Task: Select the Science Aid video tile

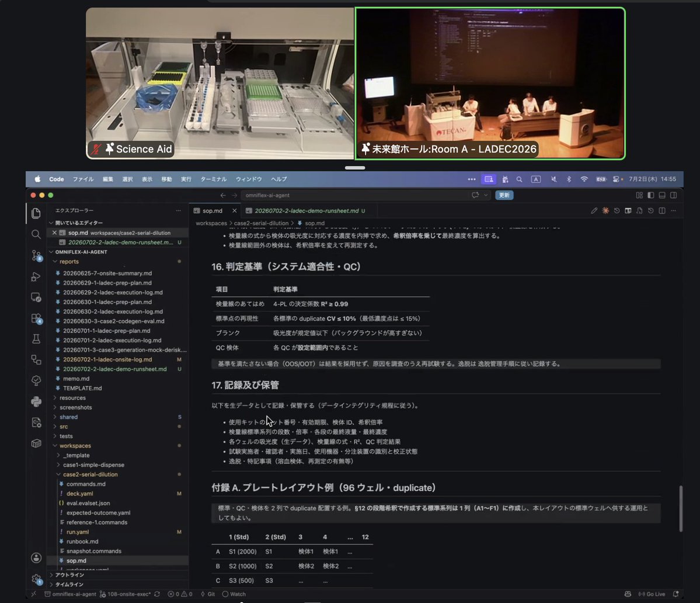Action: point(220,84)
